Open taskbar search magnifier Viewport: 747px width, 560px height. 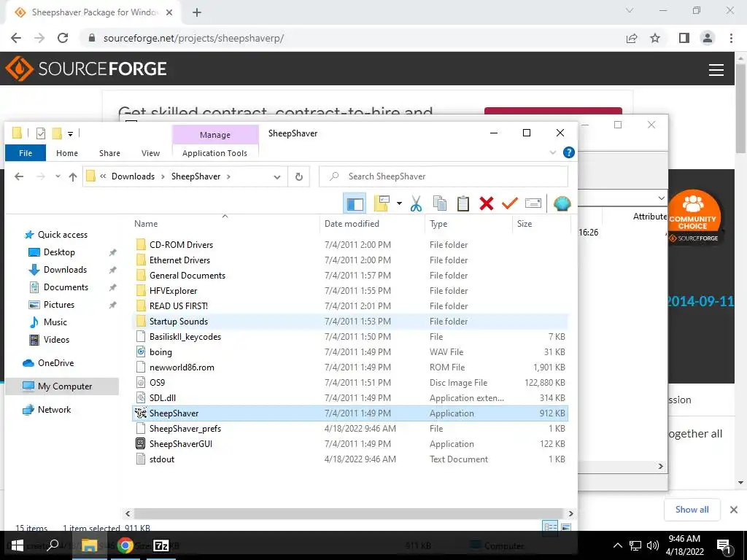(53, 545)
